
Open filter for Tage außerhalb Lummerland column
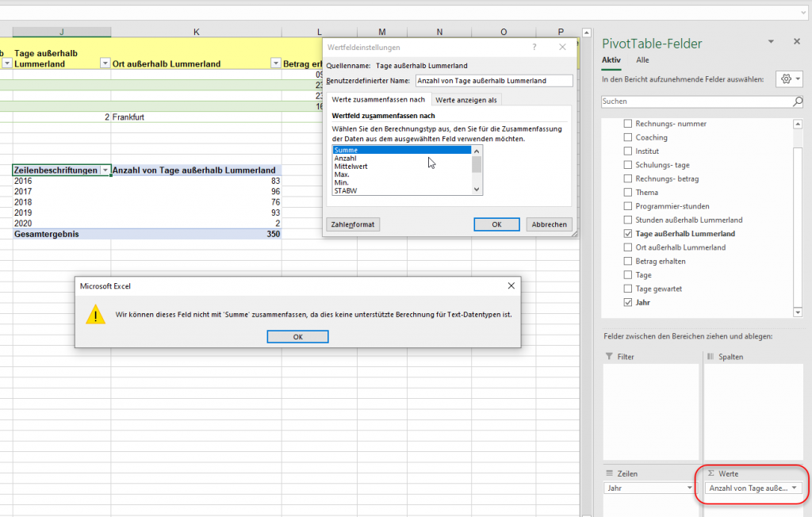[105, 63]
